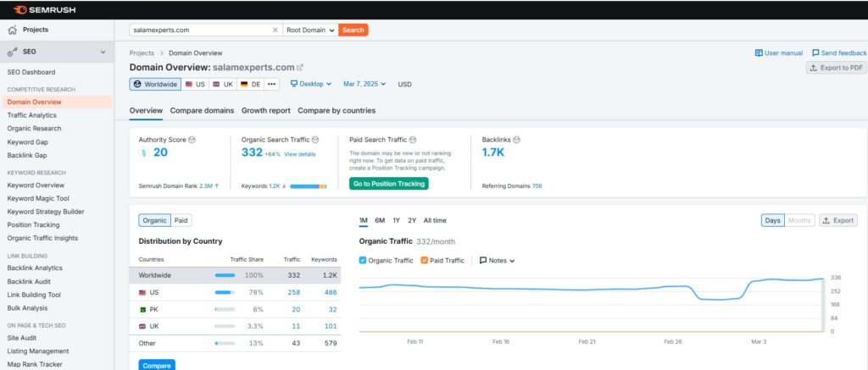Click the Semrush logo
868x370 pixels.
point(44,10)
